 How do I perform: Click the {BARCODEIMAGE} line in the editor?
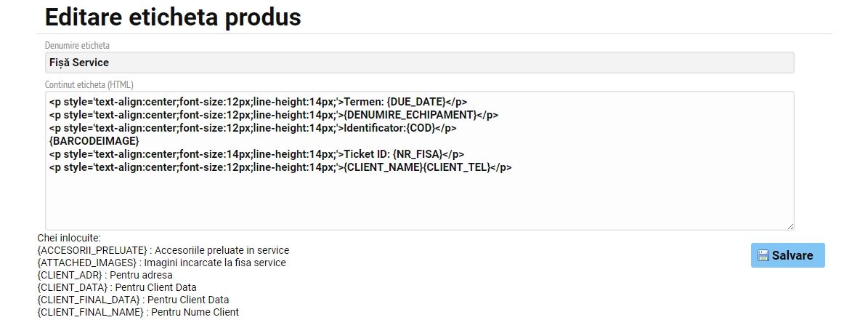pos(94,141)
